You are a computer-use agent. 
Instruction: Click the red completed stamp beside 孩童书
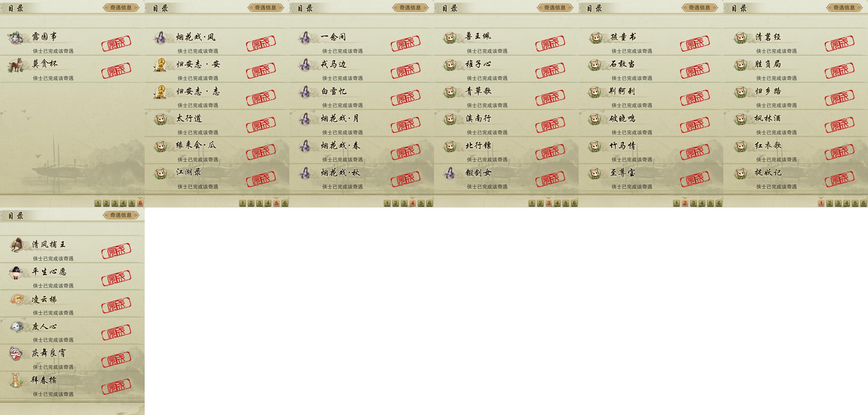coord(695,43)
